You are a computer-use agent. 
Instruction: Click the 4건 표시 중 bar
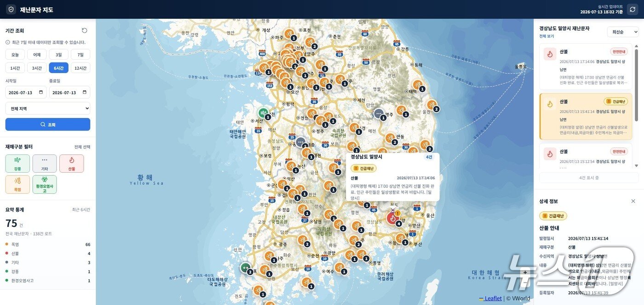coord(589,178)
